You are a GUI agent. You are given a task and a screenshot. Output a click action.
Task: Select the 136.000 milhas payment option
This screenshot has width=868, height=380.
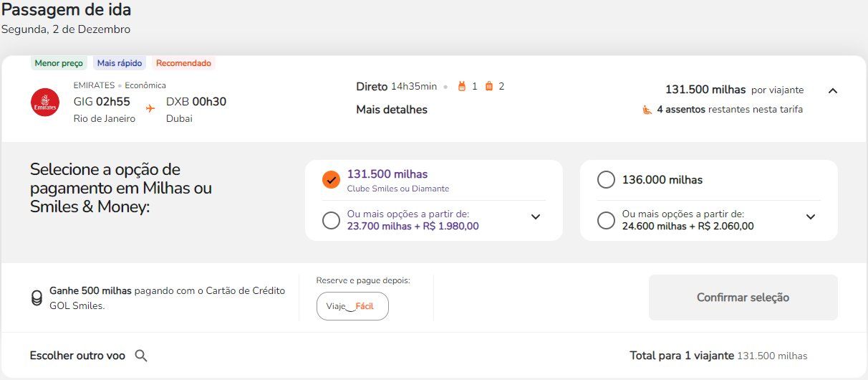(x=606, y=180)
